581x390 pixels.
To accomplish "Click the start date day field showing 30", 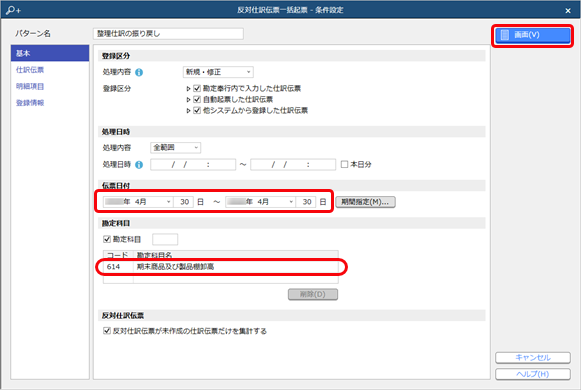I will (x=184, y=202).
